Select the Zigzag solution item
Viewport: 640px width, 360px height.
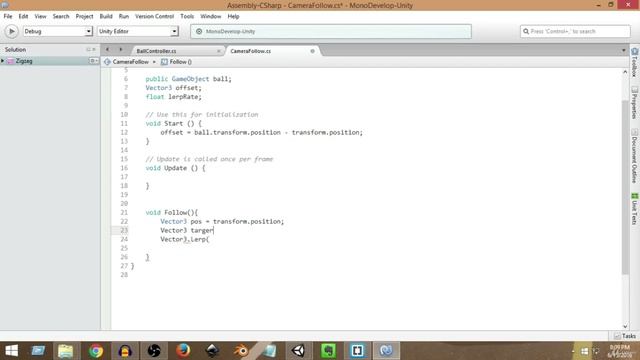[x=24, y=61]
